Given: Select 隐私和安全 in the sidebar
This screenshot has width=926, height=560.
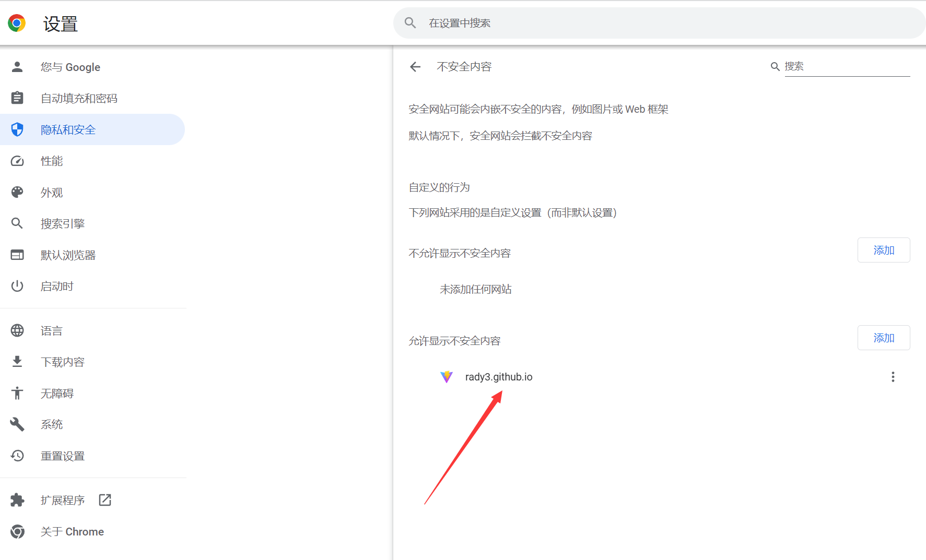Looking at the screenshot, I should coord(92,129).
